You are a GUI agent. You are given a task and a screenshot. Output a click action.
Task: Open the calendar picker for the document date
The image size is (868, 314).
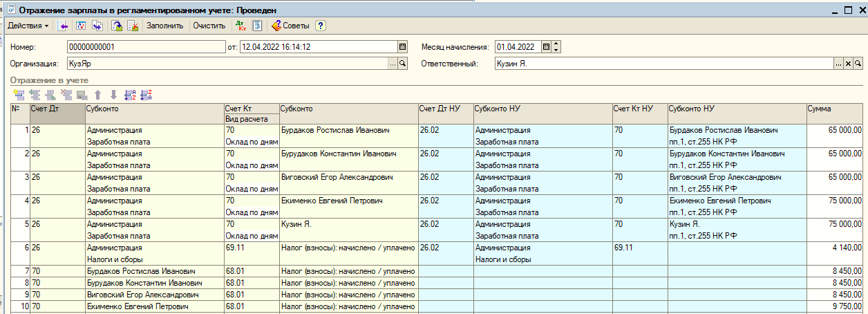pos(403,47)
